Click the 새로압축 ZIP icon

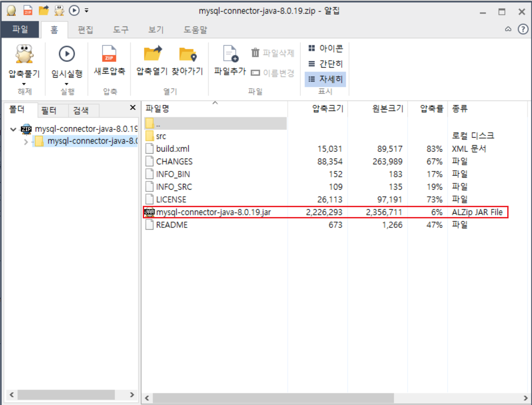pos(109,54)
